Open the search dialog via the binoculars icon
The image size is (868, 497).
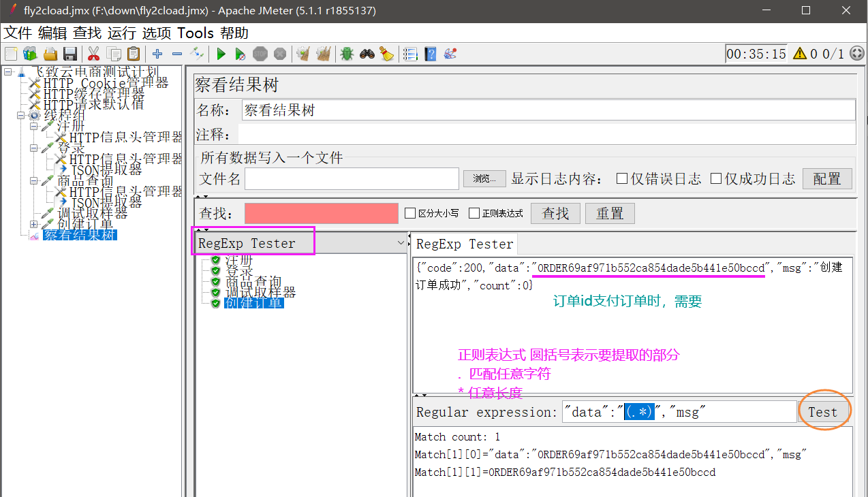point(367,53)
